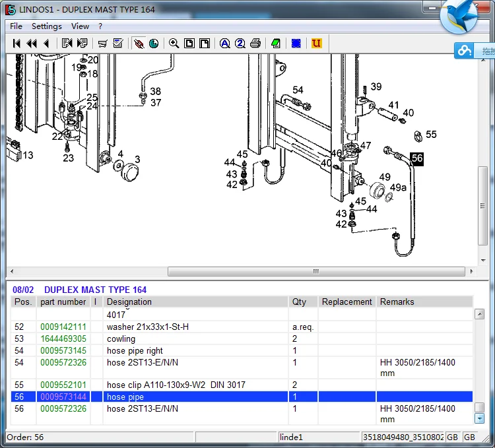Click the checklist order form icon

click(x=117, y=44)
